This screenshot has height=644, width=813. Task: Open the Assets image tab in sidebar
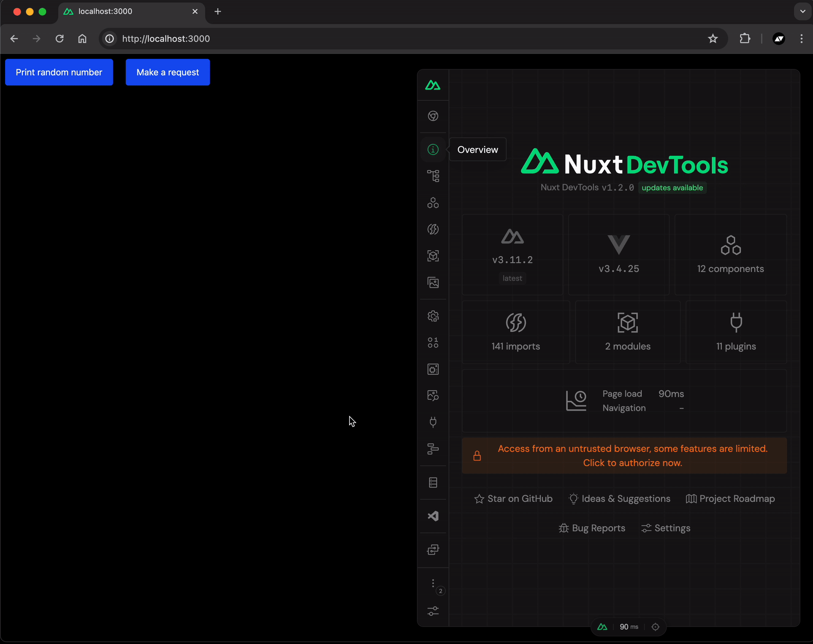pos(433,283)
